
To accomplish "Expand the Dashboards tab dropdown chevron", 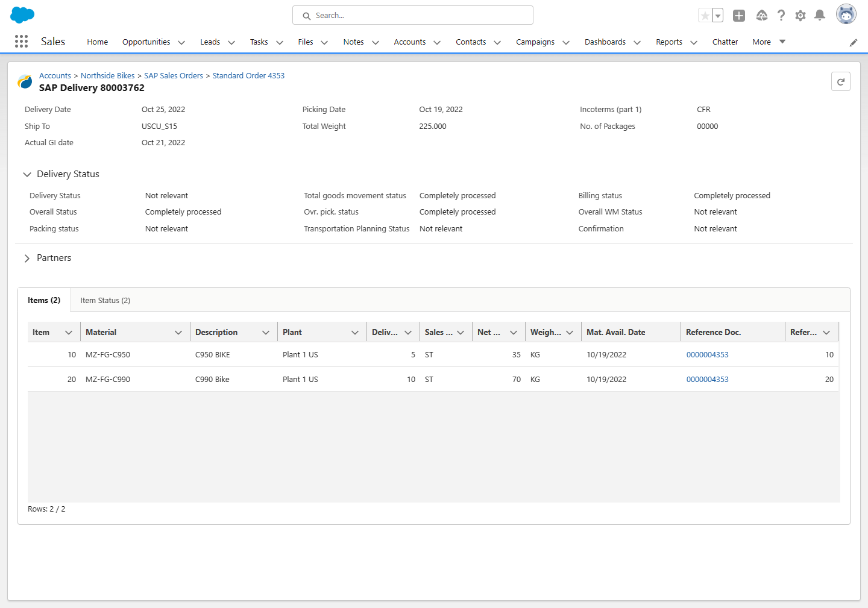I will click(x=637, y=42).
